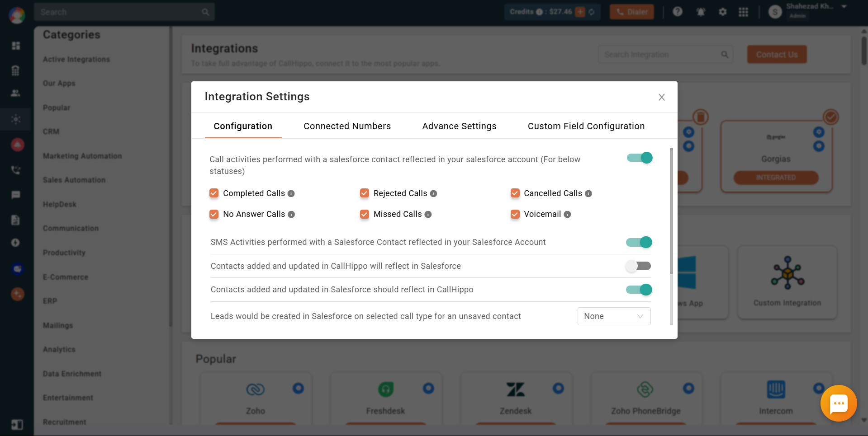Select Productivity category
The width and height of the screenshot is (868, 436).
[64, 253]
